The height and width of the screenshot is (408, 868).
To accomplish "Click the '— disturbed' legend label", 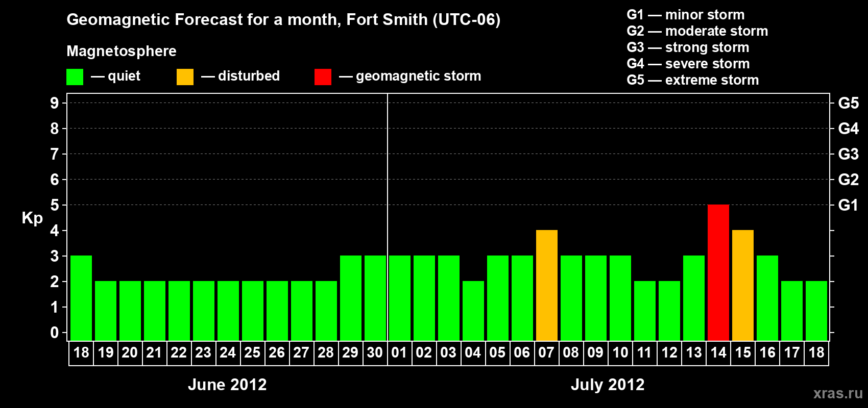I will [x=240, y=76].
